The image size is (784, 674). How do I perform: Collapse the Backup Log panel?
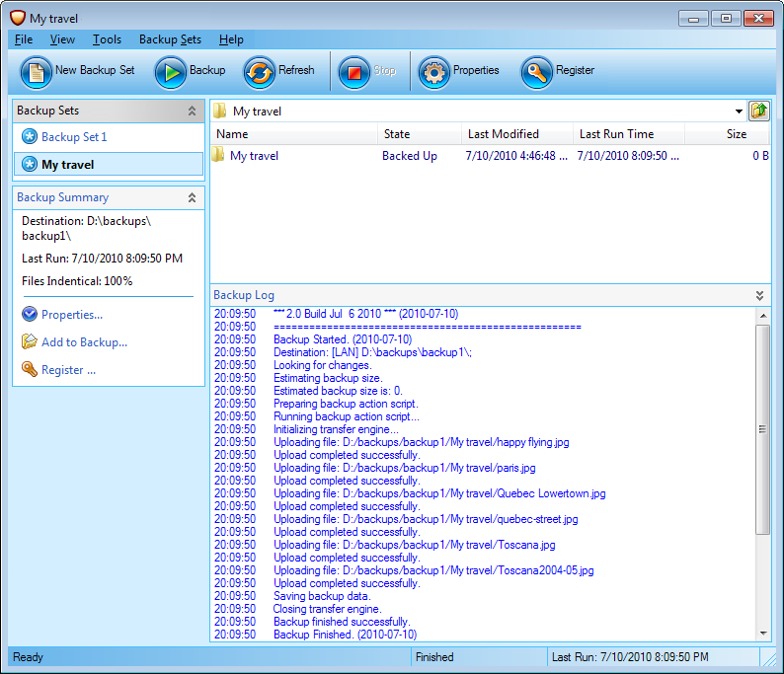pos(759,295)
